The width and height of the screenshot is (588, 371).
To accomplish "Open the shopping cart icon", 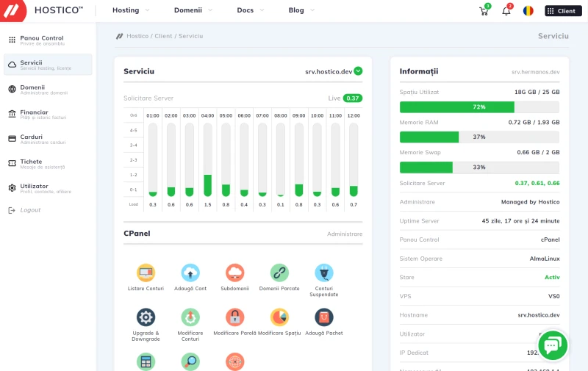I will click(x=484, y=11).
